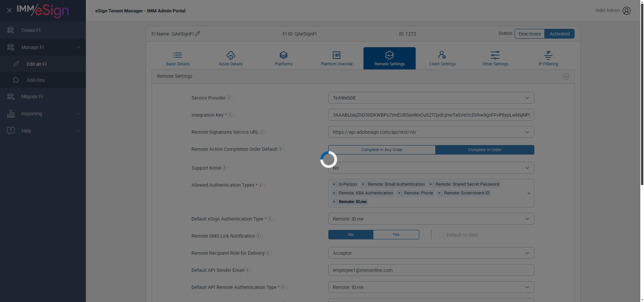644x302 pixels.
Task: Click Integration Key input field
Action: [x=431, y=115]
